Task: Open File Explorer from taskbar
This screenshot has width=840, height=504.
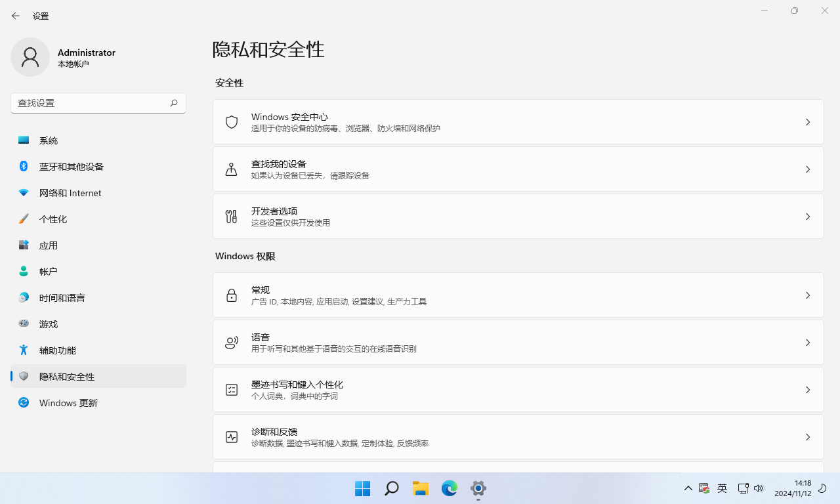Action: 421,488
